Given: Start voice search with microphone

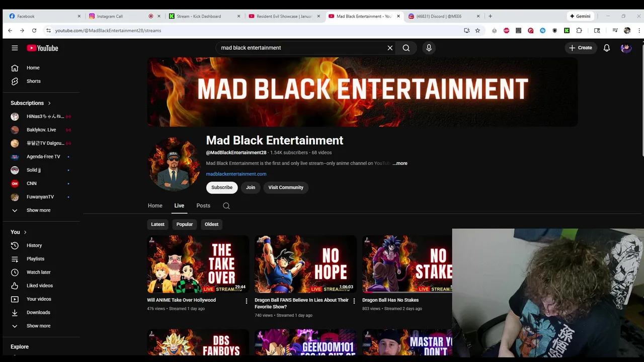Looking at the screenshot, I should click(429, 48).
